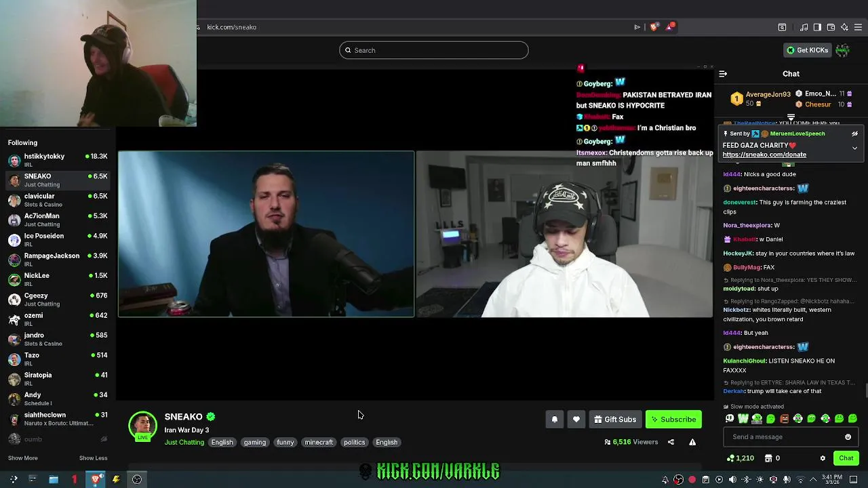
Task: Open Ac7ionMan channel in sidebar
Action: pyautogui.click(x=58, y=220)
